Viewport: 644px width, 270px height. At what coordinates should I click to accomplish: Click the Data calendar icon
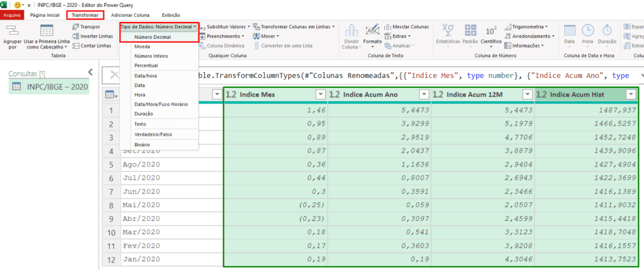tap(569, 31)
